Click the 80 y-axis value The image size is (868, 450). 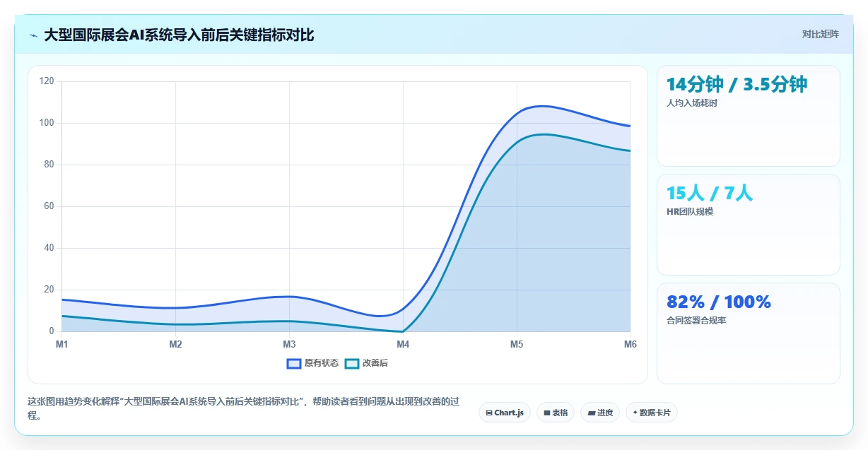pyautogui.click(x=49, y=165)
